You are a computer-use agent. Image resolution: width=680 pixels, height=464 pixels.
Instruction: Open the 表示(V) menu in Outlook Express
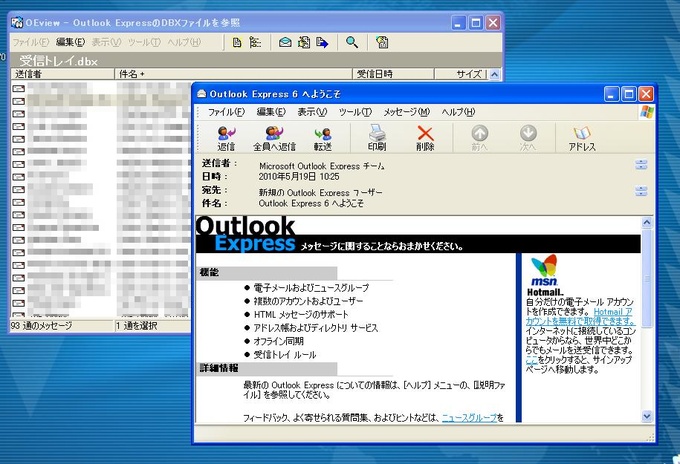(312, 112)
